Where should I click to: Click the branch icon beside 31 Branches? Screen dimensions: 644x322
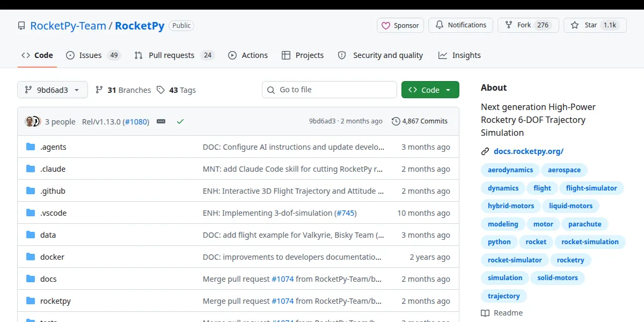pos(99,90)
